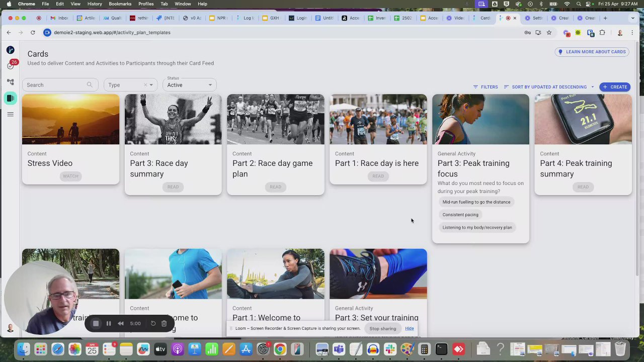
Task: Open Finder from the Dock
Action: 23,349
